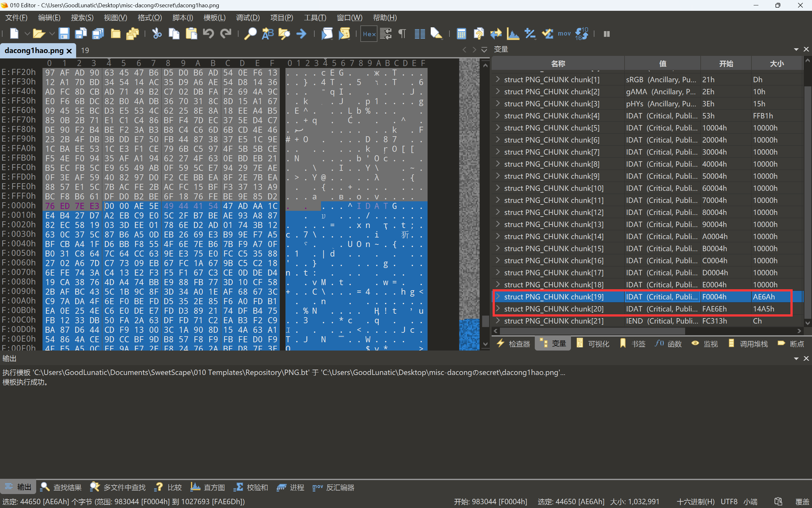Switch to the 可视化 tab
812x508 pixels.
coord(593,343)
